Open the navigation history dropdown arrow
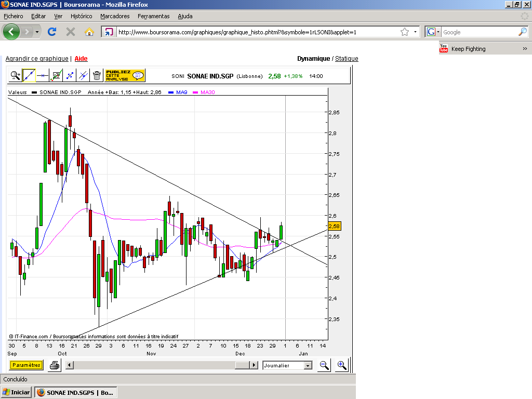Image resolution: width=532 pixels, height=399 pixels. point(37,32)
